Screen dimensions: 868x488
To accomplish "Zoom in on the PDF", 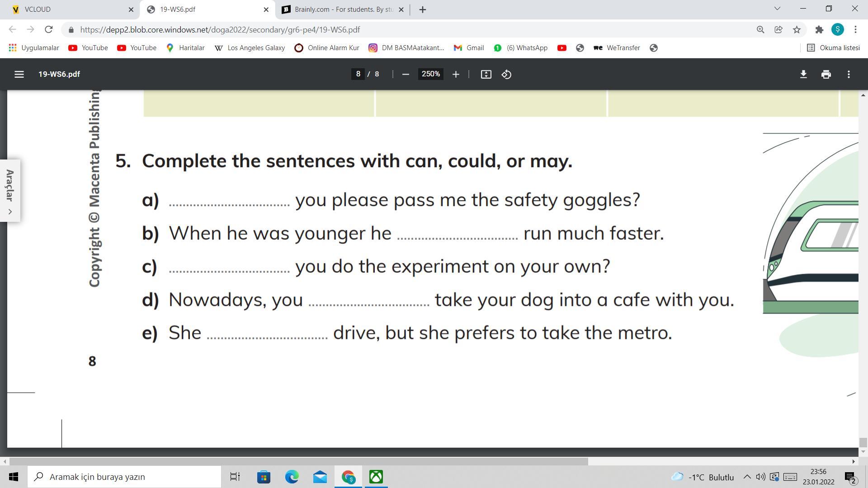I will (456, 74).
